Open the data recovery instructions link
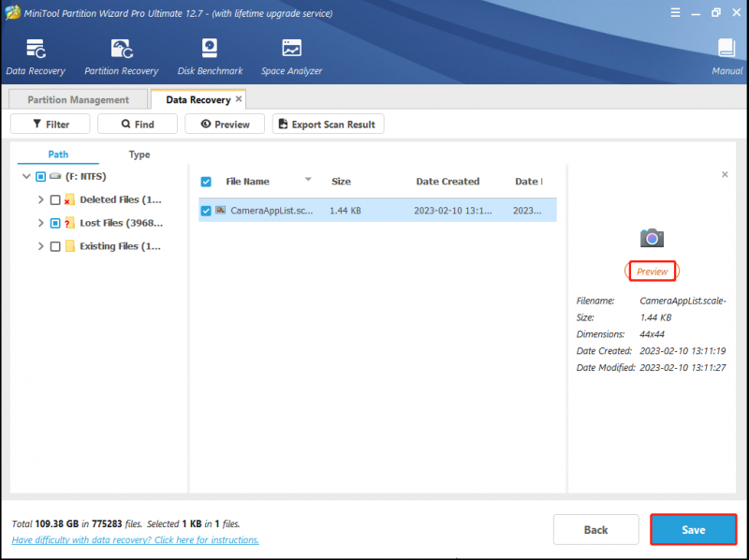749x560 pixels. click(x=135, y=540)
